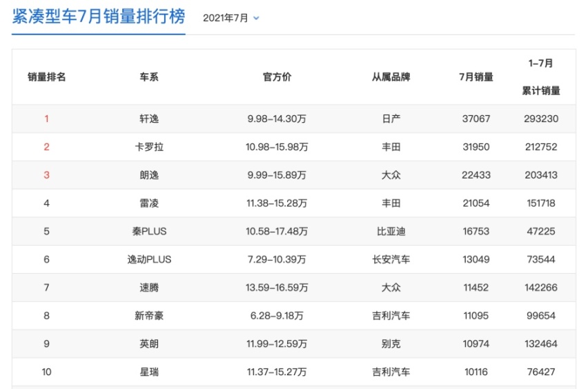Click cumulative sales value 76427
This screenshot has width=588, height=389.
click(541, 372)
